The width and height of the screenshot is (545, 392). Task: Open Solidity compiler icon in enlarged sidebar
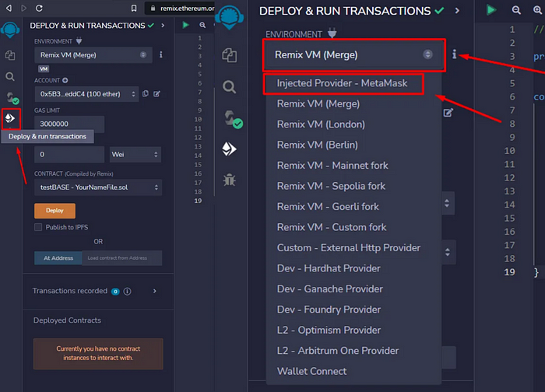pyautogui.click(x=233, y=119)
